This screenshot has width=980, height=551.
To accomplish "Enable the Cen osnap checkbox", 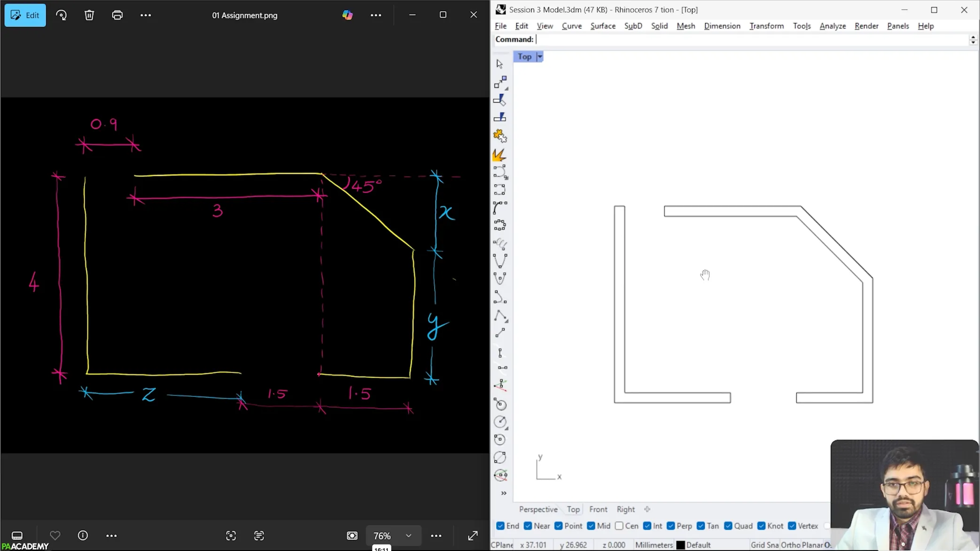I will 619,526.
